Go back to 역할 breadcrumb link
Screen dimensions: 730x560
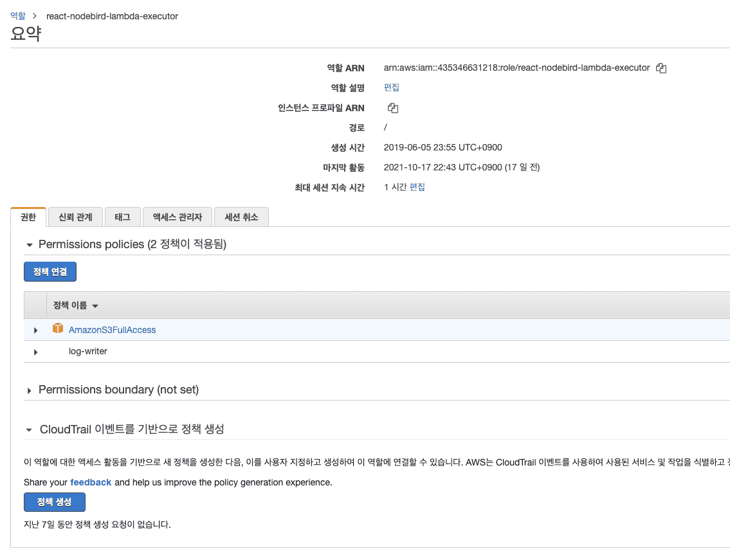pyautogui.click(x=18, y=16)
